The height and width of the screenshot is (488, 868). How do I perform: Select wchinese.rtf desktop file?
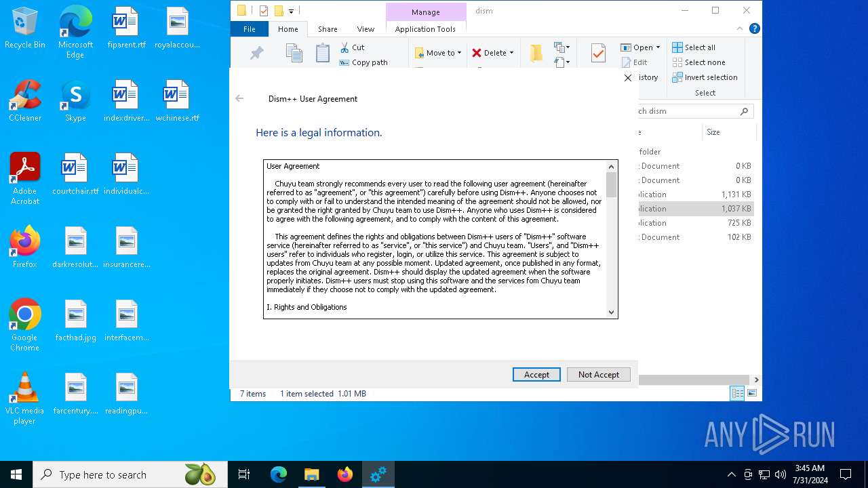(177, 101)
